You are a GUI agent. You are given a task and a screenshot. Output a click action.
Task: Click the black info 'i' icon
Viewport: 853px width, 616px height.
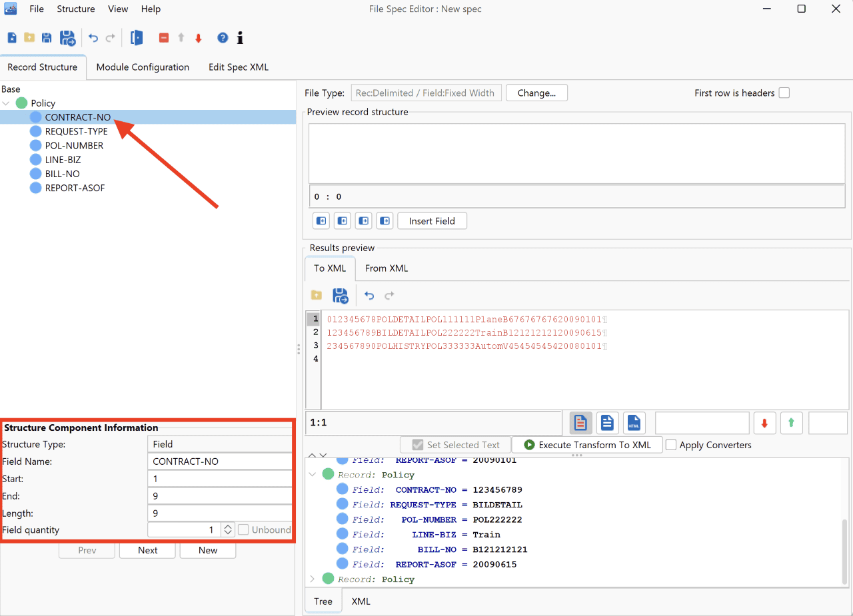(x=240, y=38)
